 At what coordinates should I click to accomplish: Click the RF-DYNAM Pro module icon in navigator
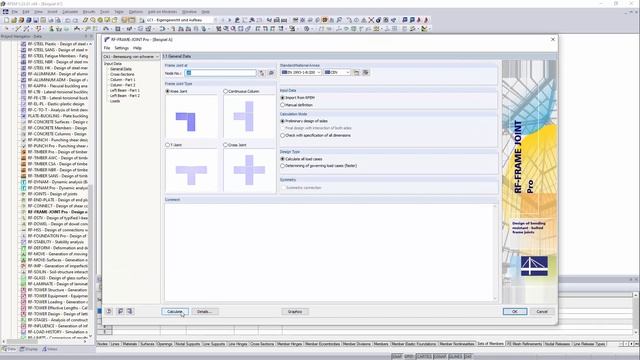tap(24, 188)
